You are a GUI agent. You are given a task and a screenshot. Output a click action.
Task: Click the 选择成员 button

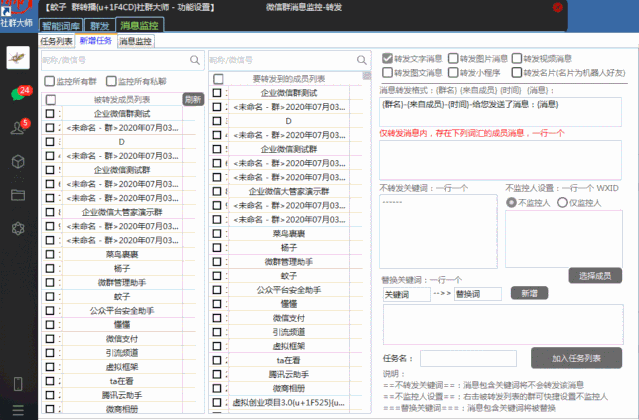coord(595,276)
